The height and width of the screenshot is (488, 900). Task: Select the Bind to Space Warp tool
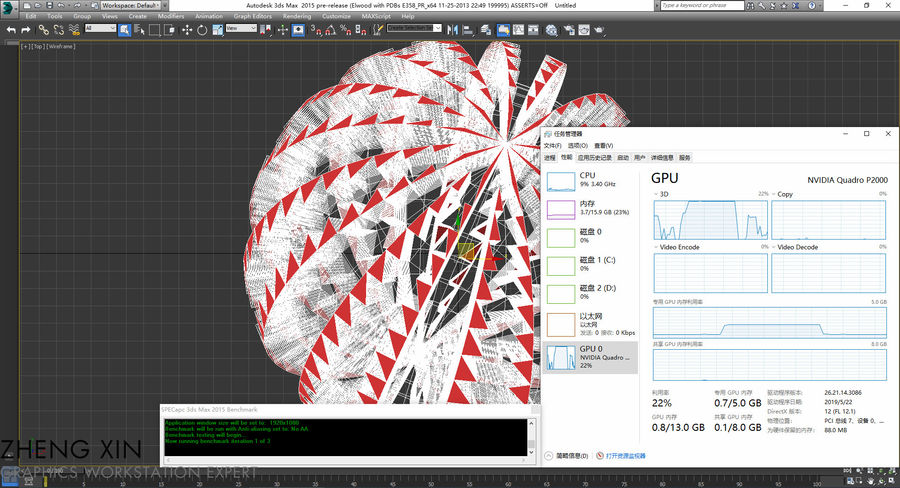pyautogui.click(x=74, y=30)
